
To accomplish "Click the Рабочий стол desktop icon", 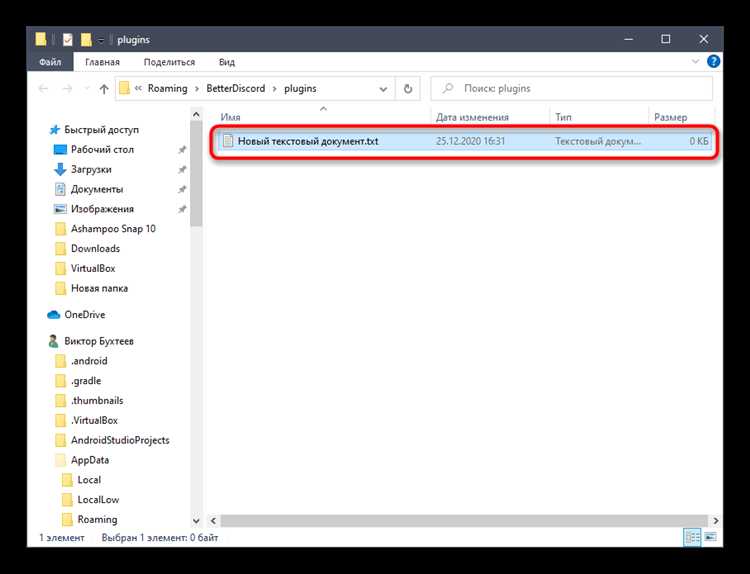I will [x=60, y=150].
